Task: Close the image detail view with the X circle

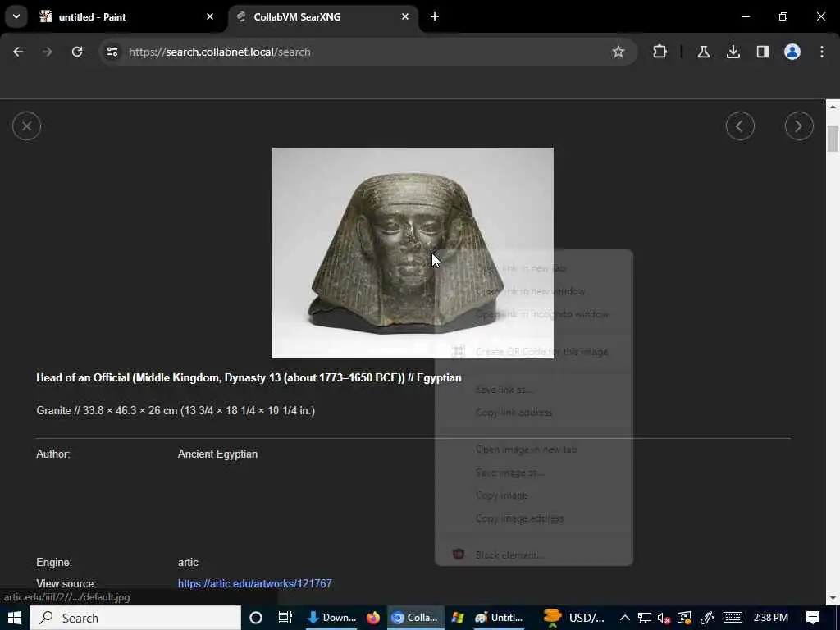Action: 26,126
